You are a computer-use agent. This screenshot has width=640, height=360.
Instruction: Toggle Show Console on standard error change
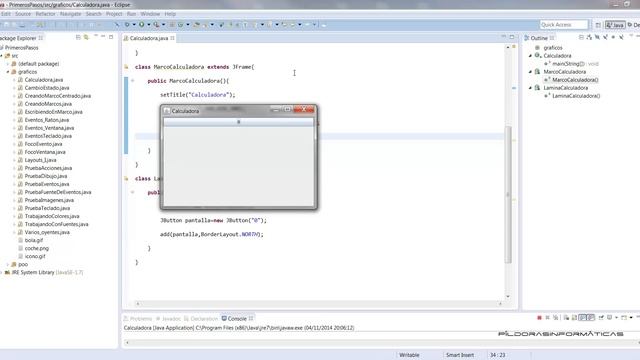coord(591,318)
